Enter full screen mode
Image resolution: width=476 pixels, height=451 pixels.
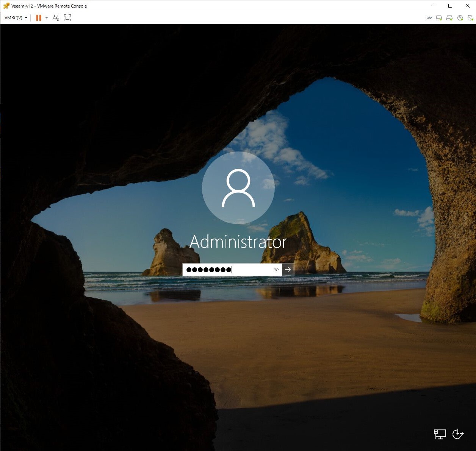pyautogui.click(x=67, y=18)
